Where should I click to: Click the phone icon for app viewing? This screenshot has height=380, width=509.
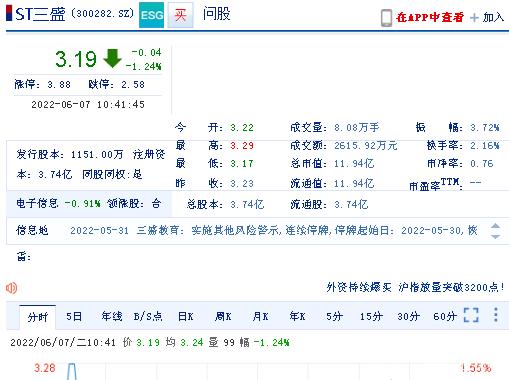pos(386,18)
